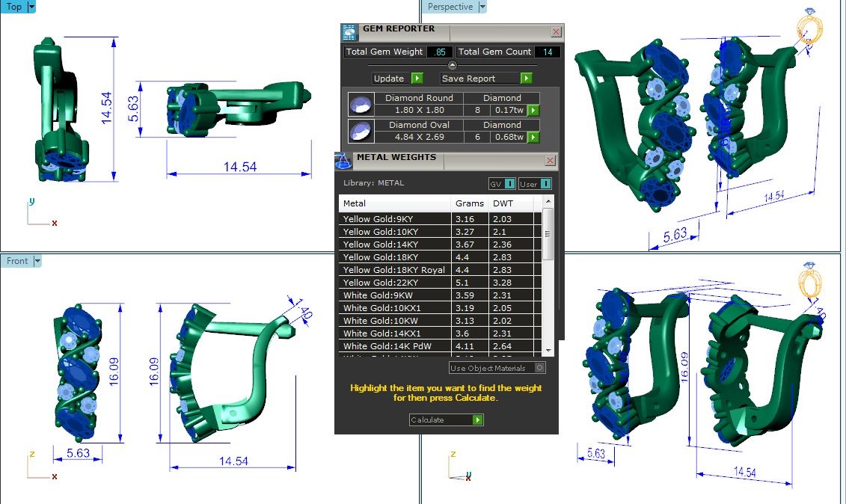
Task: Select the Top viewport title tab
Action: (13, 7)
